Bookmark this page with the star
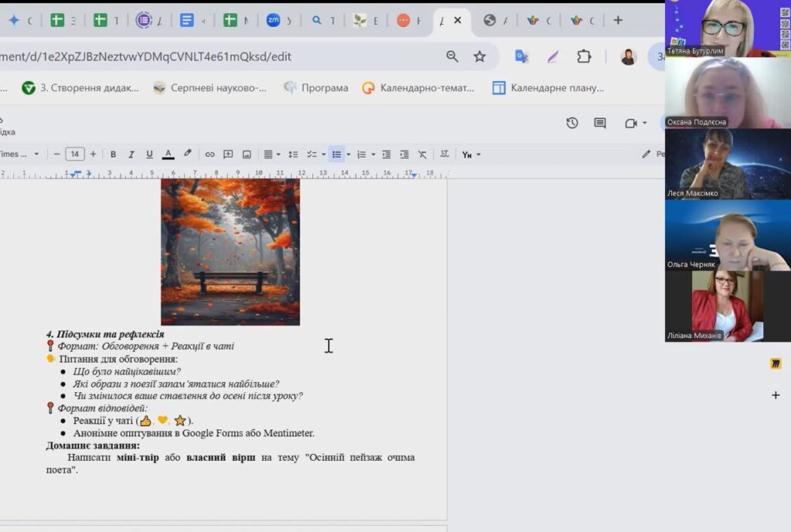791x532 pixels. point(479,56)
